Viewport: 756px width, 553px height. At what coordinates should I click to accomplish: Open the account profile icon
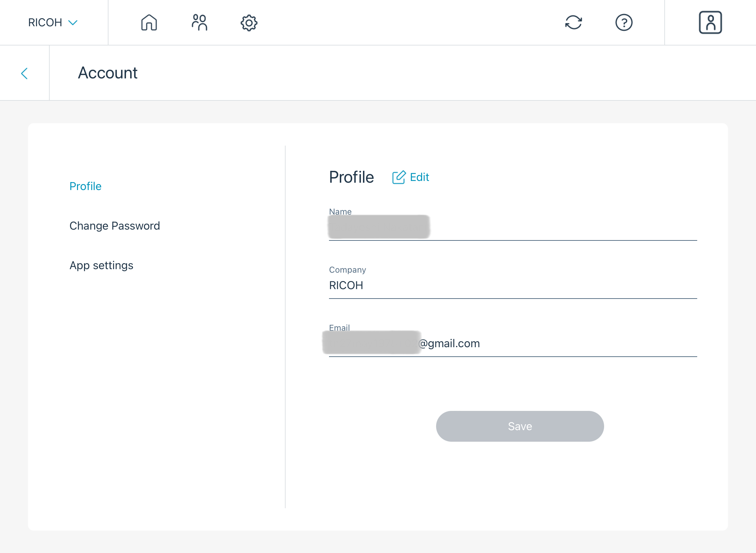pyautogui.click(x=710, y=23)
